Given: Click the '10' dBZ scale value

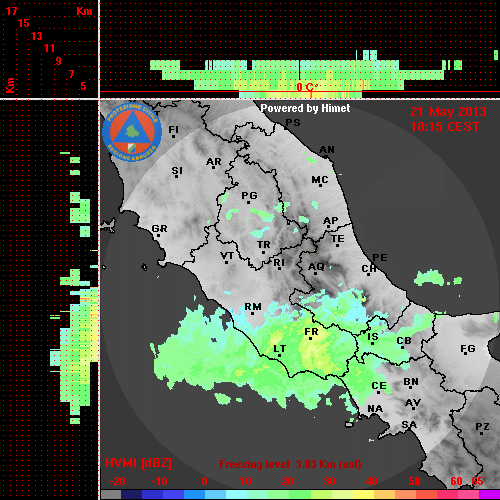Looking at the screenshot, I should pyautogui.click(x=246, y=481).
